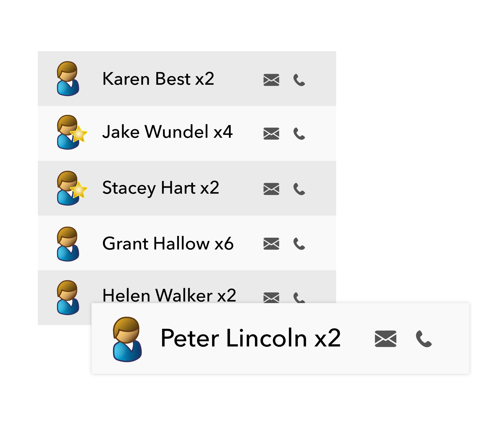
Task: Click Karen Best's avatar
Action: pos(68,79)
